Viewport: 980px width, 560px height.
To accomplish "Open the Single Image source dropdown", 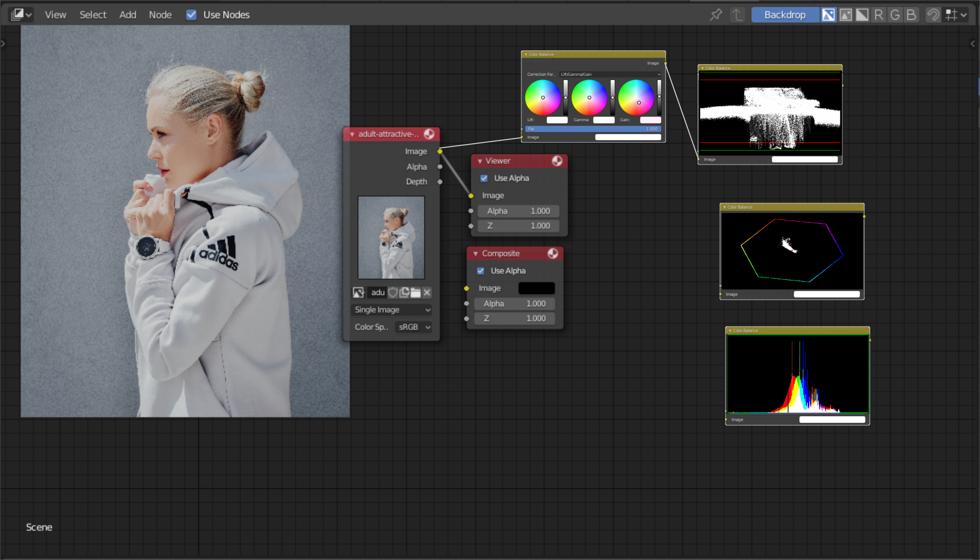I will [x=392, y=310].
